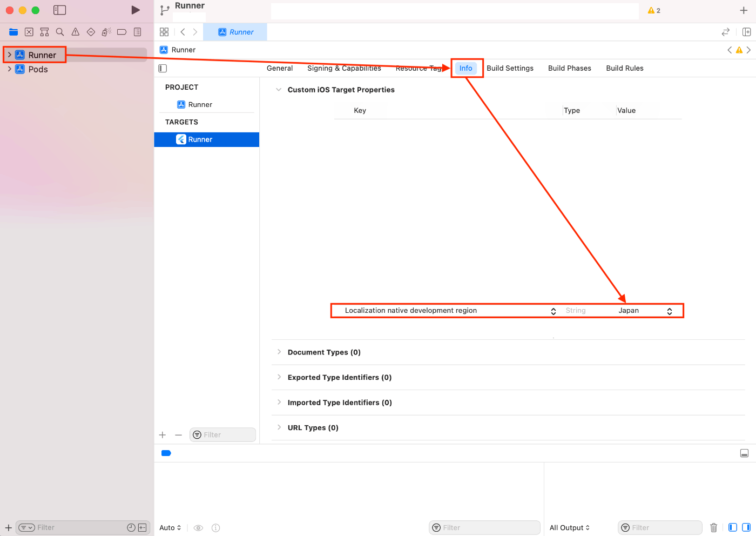
Task: Expand the Runner project in navigator
Action: point(9,55)
